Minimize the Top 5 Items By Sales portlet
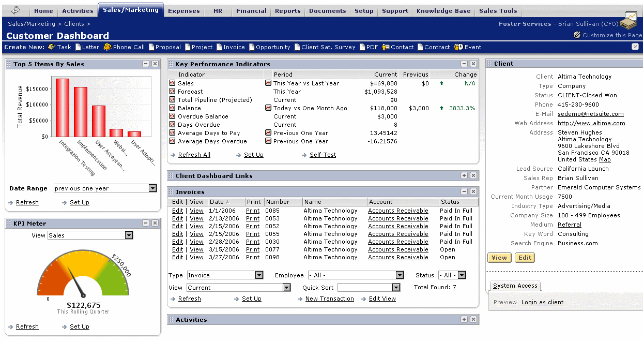This screenshot has width=644, height=342. coord(146,64)
